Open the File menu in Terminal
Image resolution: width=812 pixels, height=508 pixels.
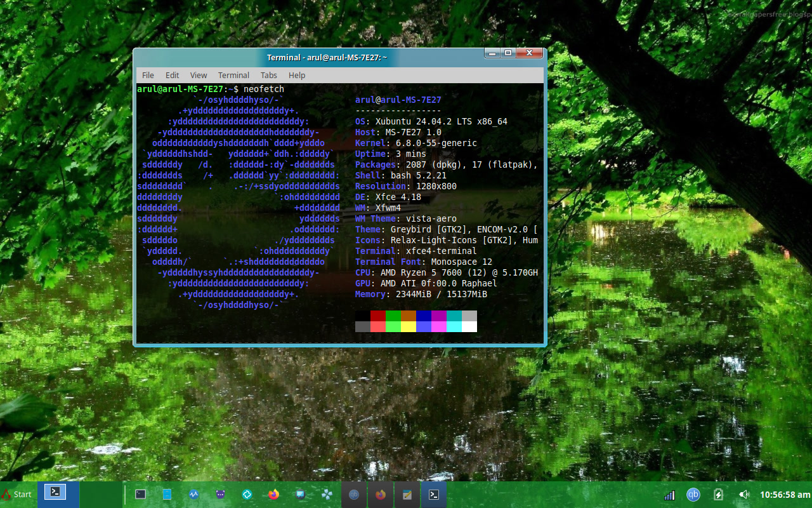[148, 75]
